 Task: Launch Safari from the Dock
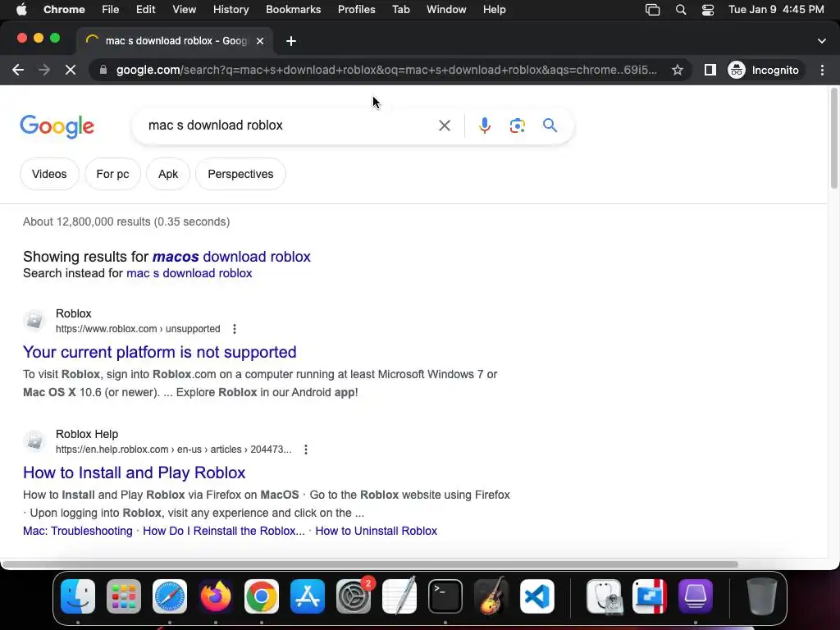170,596
